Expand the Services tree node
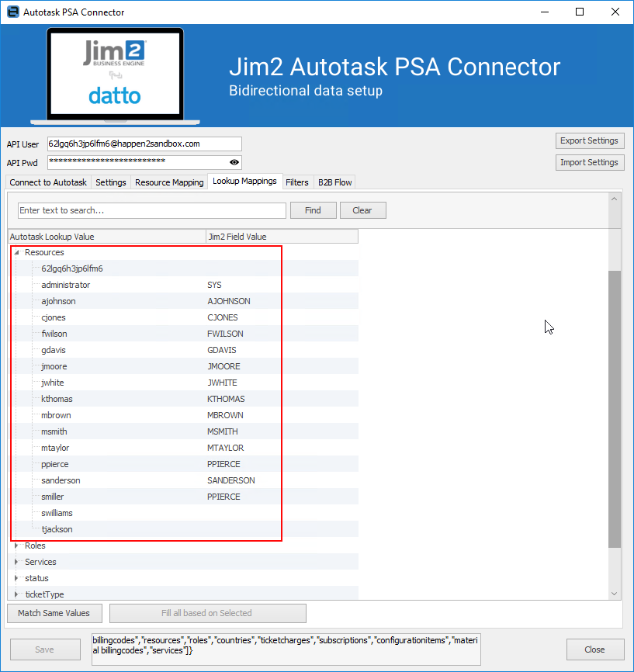 (x=17, y=562)
